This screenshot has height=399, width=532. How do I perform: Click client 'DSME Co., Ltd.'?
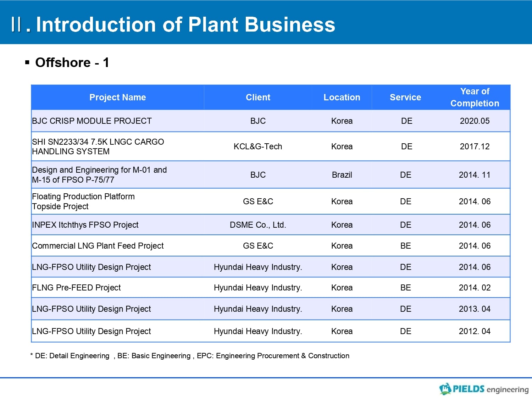258,225
